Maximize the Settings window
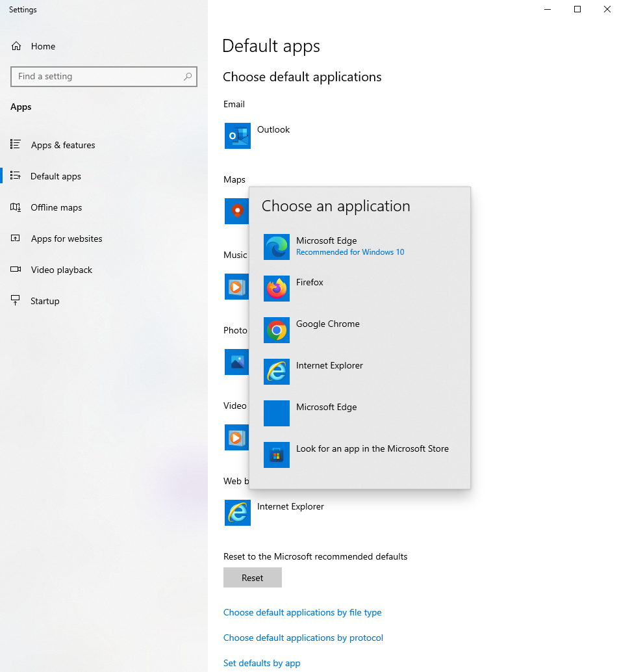 pyautogui.click(x=577, y=9)
